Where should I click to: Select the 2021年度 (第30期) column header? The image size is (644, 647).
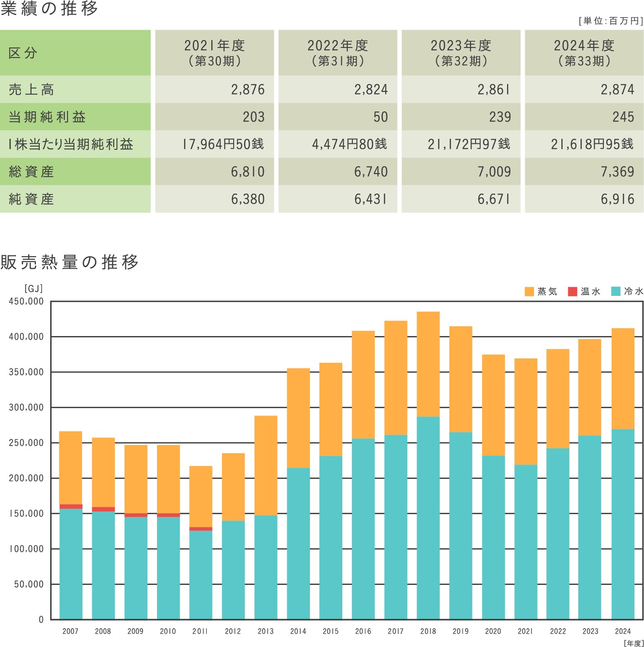point(215,53)
